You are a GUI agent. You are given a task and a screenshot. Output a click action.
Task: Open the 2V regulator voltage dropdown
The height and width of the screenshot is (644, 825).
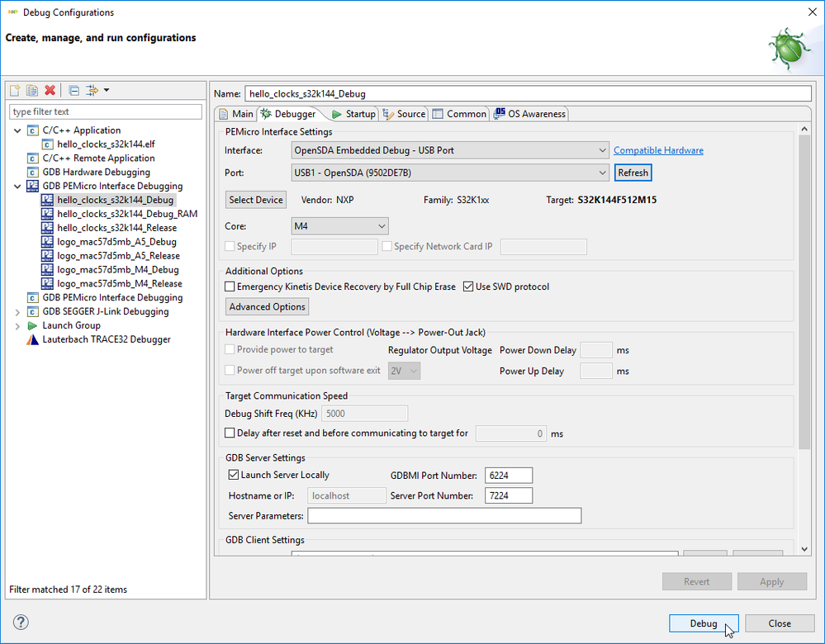[x=404, y=371]
